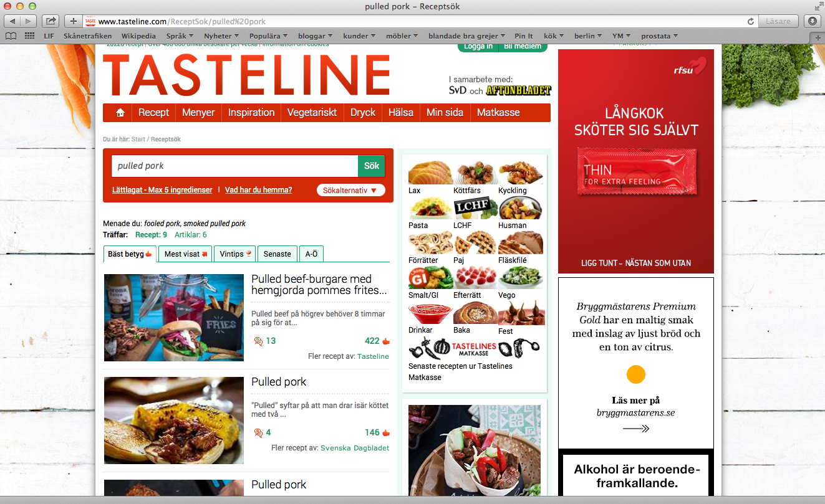Screen dimensions: 825x504
Task: Filter results by Artiklar: 6
Action: pos(191,235)
